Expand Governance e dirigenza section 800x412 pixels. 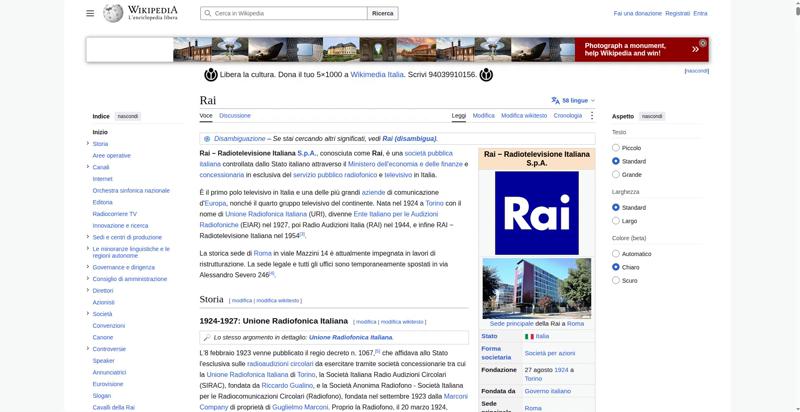(x=88, y=267)
